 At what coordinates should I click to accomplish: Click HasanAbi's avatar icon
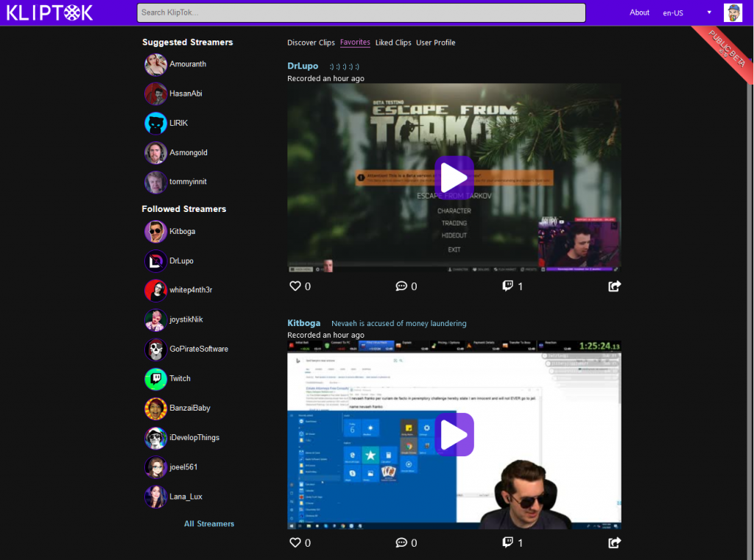coord(156,93)
